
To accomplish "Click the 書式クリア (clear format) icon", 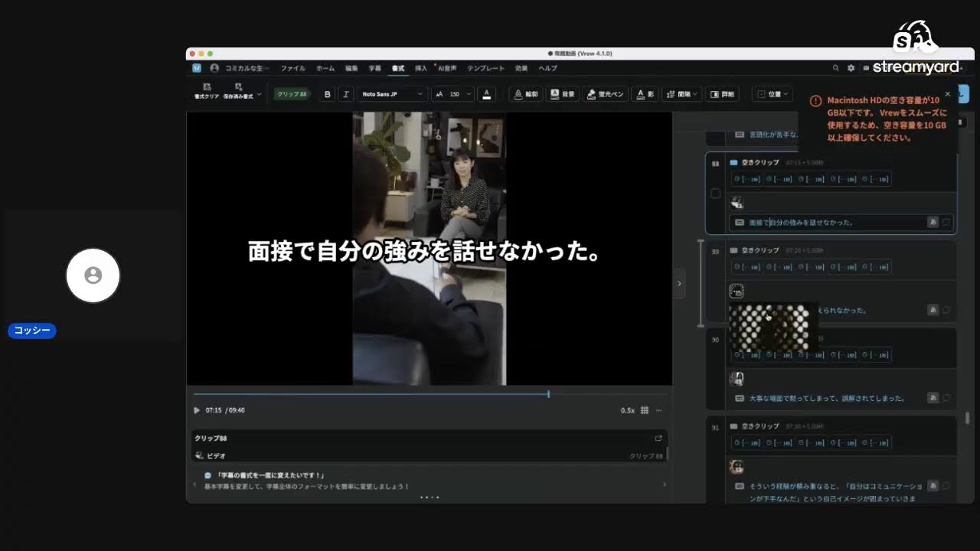I will pos(207,91).
